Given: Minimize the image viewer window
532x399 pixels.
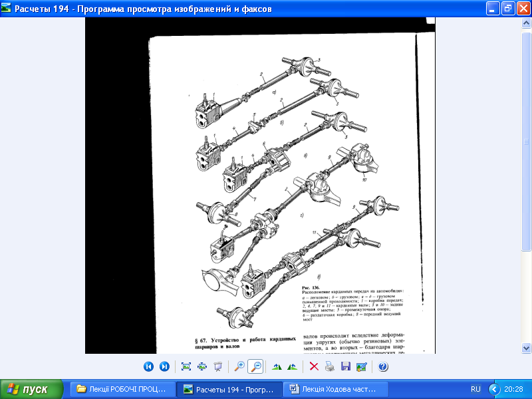Looking at the screenshot, I should coord(493,8).
